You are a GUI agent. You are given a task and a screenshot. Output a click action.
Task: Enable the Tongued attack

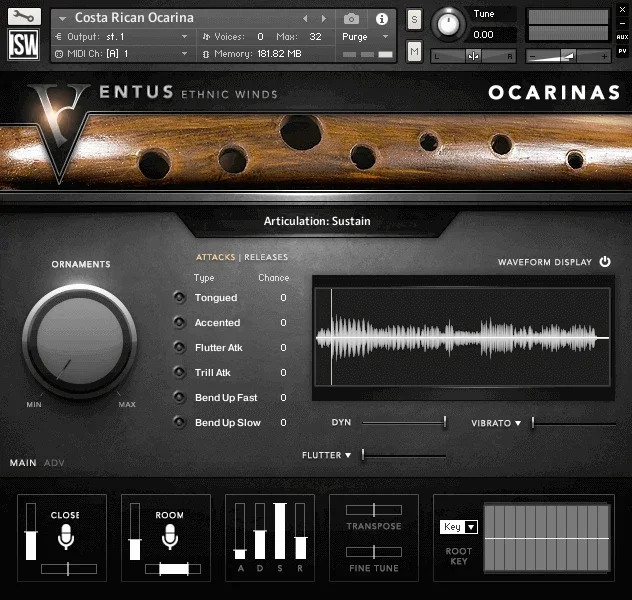coord(179,298)
